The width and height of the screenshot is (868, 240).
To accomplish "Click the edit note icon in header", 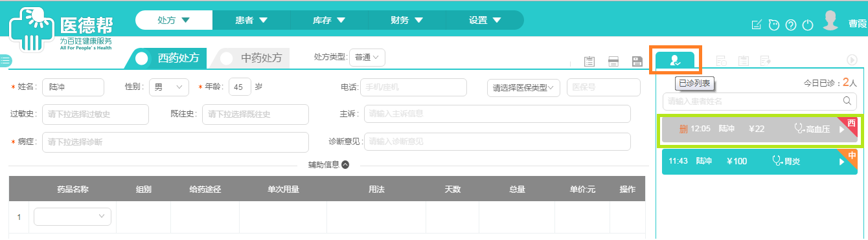I will tap(756, 25).
